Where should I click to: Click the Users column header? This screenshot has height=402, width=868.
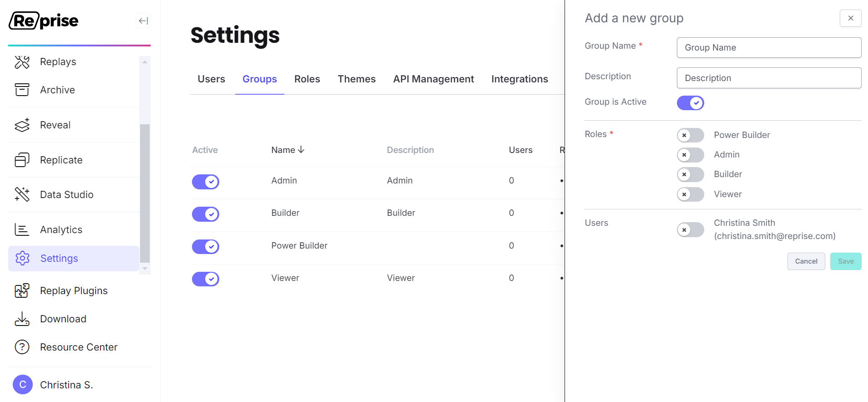520,150
